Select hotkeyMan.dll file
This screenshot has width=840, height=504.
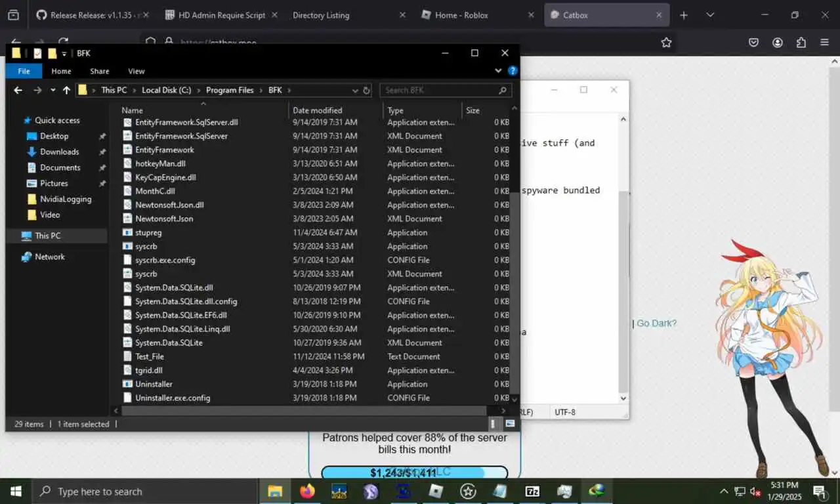click(160, 163)
